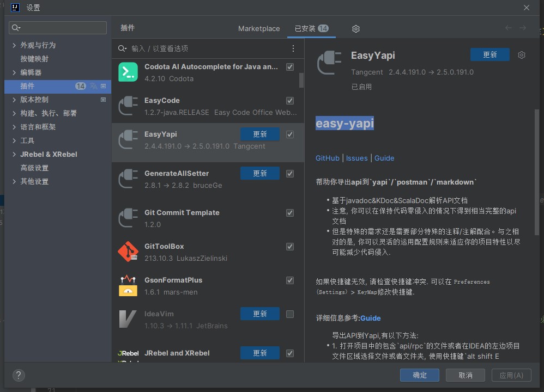Image resolution: width=544 pixels, height=392 pixels.
Task: Expand the 编辑器 settings node
Action: 14,72
